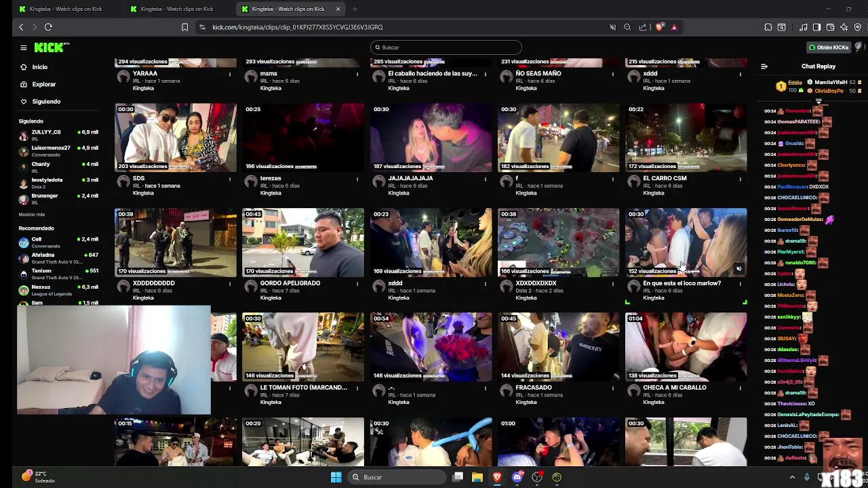
Task: Play the GORDO APELIGRADO clip thumbnail
Action: [303, 242]
